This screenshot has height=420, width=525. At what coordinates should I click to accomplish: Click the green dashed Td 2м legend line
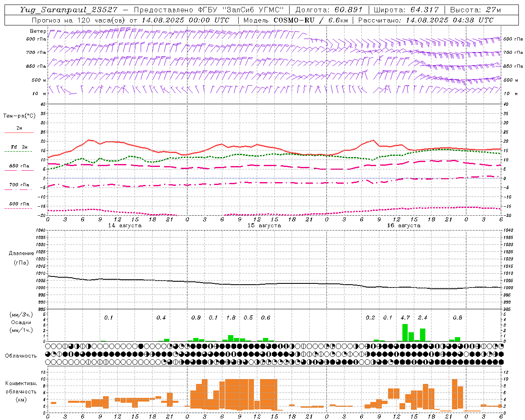18,151
